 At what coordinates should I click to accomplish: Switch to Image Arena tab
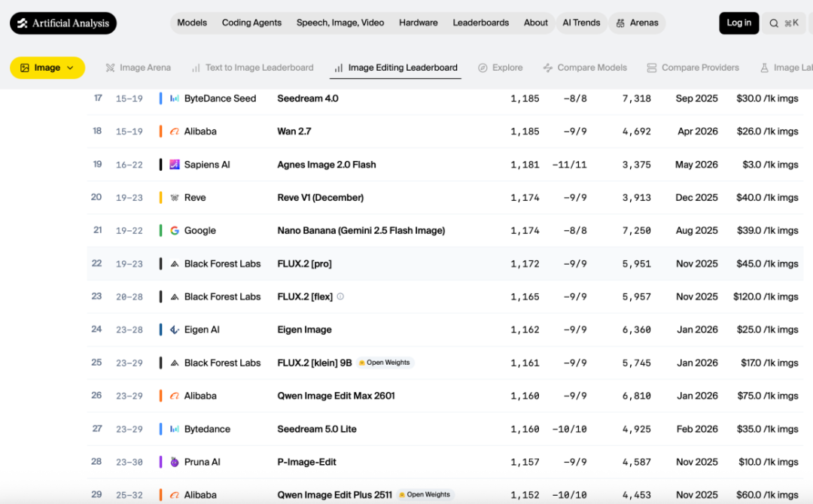pyautogui.click(x=138, y=68)
